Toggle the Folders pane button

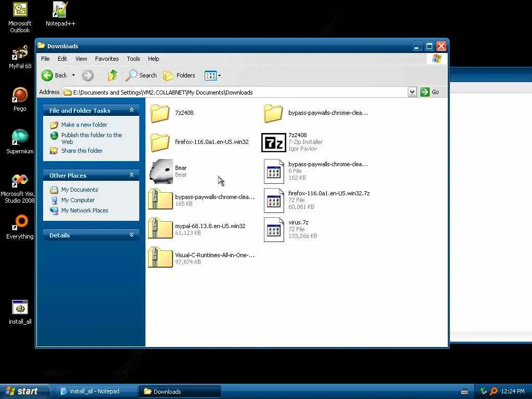click(x=179, y=75)
